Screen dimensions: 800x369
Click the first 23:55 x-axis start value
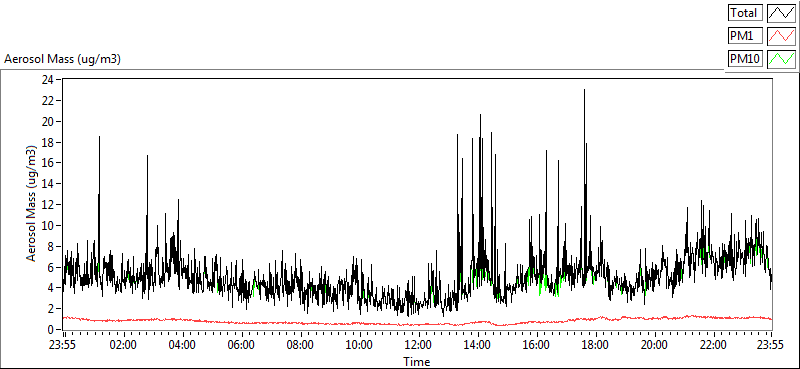coord(63,344)
